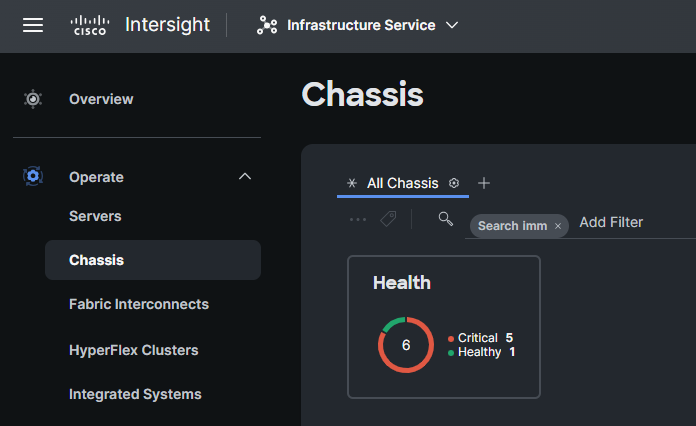696x426 pixels.
Task: Remove the Search imm filter chip
Action: pyautogui.click(x=558, y=226)
